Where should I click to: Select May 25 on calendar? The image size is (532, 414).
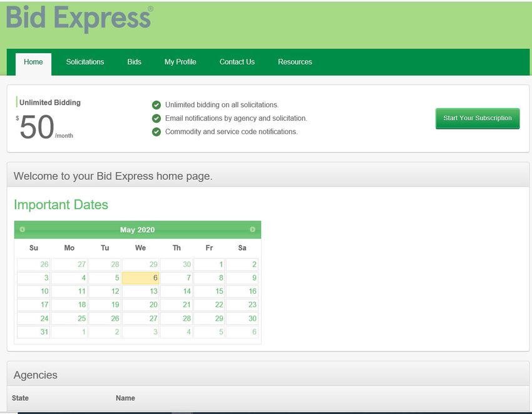click(x=69, y=319)
